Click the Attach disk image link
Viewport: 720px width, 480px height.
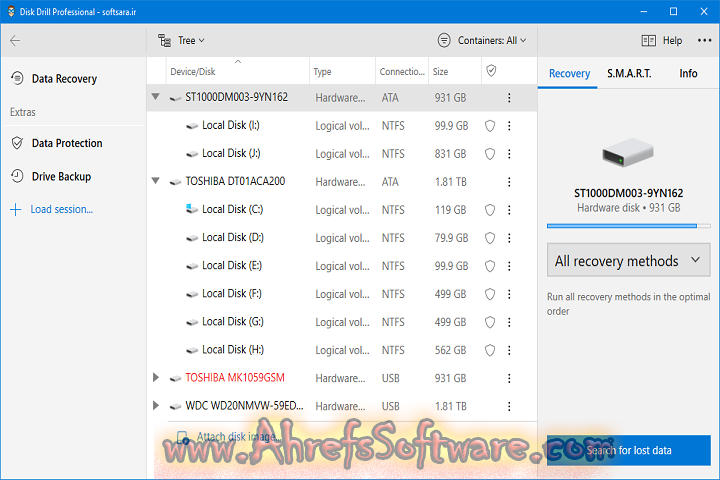tap(239, 436)
